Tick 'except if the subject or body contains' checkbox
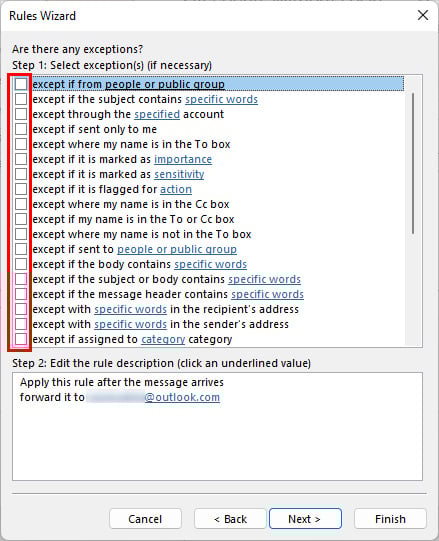 (21, 279)
